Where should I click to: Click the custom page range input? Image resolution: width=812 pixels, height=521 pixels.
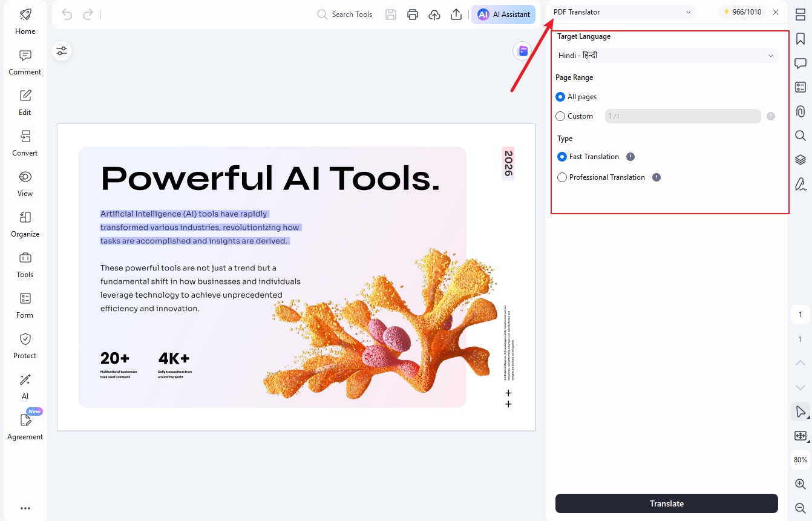coord(683,116)
